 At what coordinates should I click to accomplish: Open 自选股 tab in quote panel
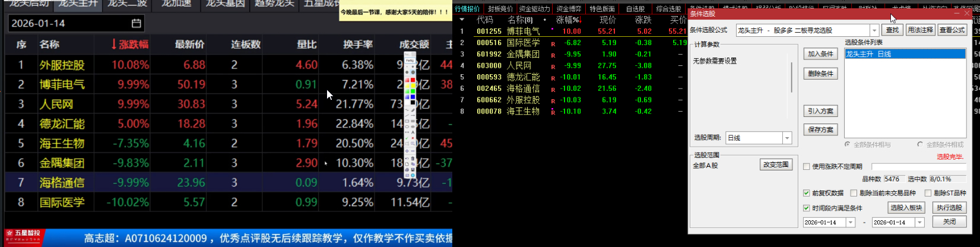click(x=635, y=9)
